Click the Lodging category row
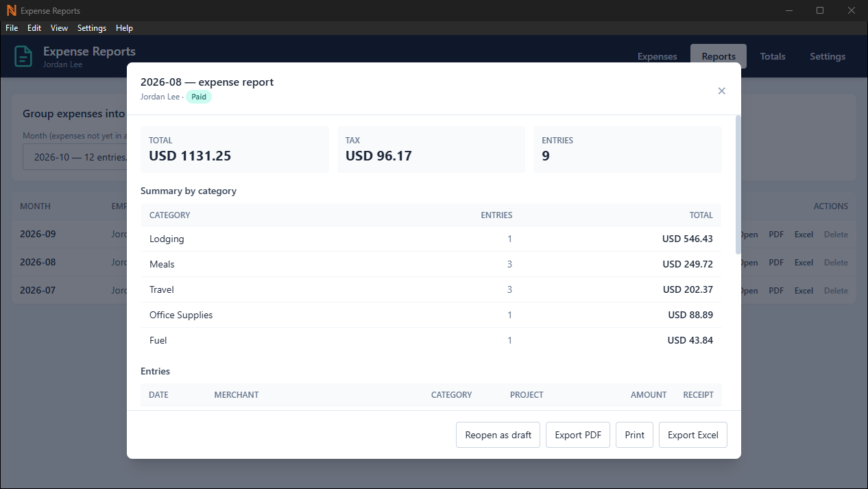868x489 pixels. tap(431, 239)
